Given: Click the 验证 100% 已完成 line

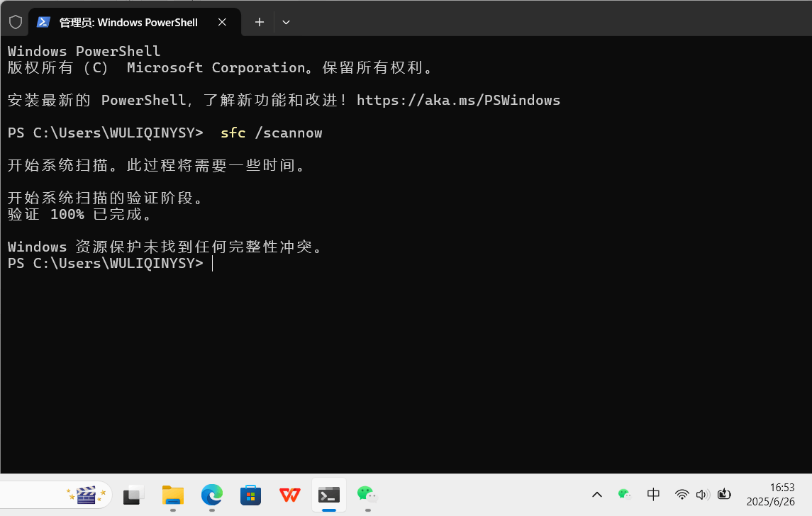Looking at the screenshot, I should (79, 214).
